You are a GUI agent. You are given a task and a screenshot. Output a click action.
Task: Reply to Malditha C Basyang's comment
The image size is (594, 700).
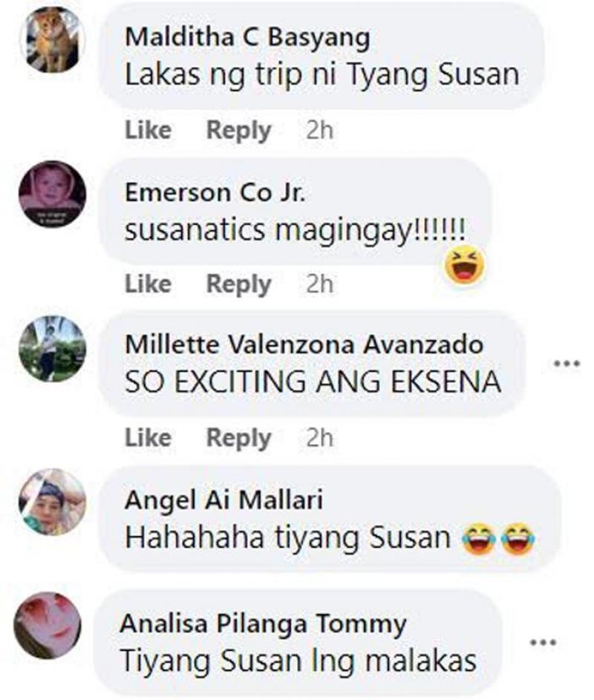[x=238, y=131]
